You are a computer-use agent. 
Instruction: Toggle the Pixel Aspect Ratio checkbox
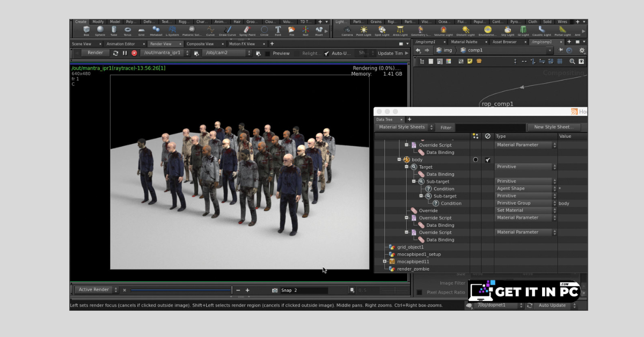(x=419, y=292)
